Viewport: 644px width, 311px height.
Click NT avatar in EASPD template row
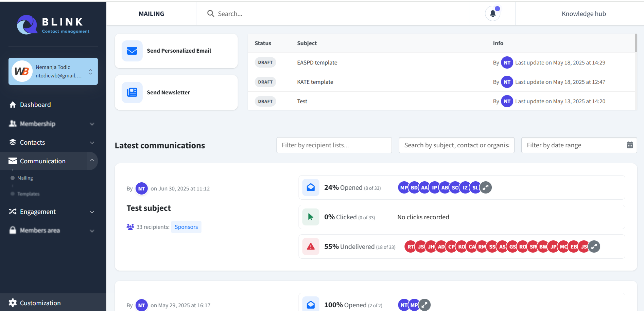point(507,62)
